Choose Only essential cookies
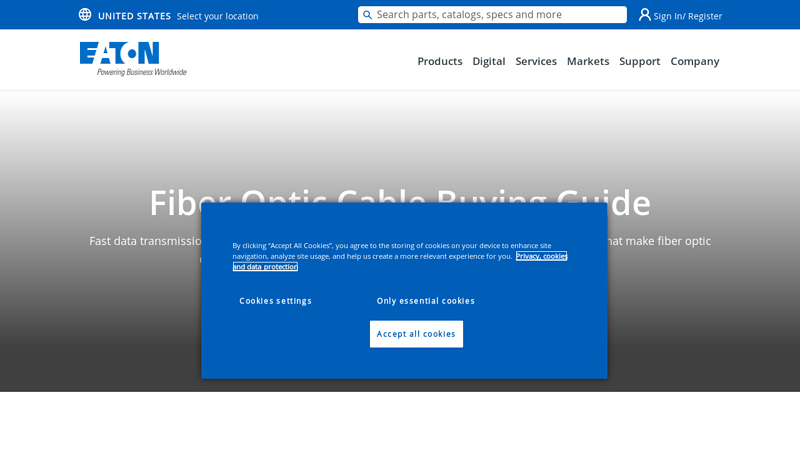 (x=425, y=301)
